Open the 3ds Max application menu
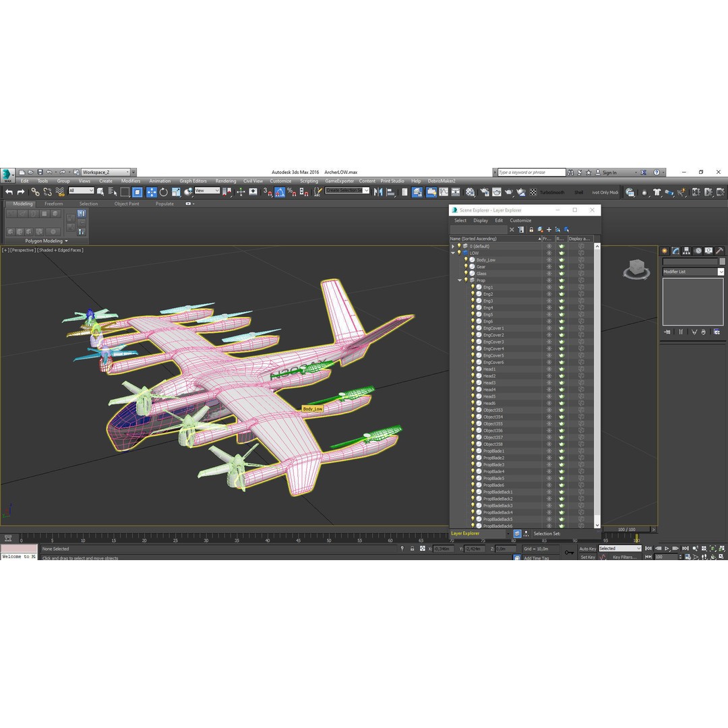728x728 pixels. (x=7, y=175)
